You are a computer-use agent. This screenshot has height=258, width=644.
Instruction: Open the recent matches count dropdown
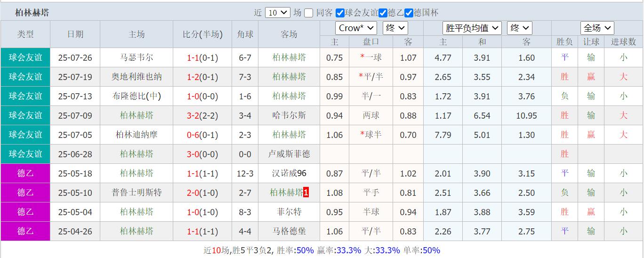pyautogui.click(x=278, y=13)
